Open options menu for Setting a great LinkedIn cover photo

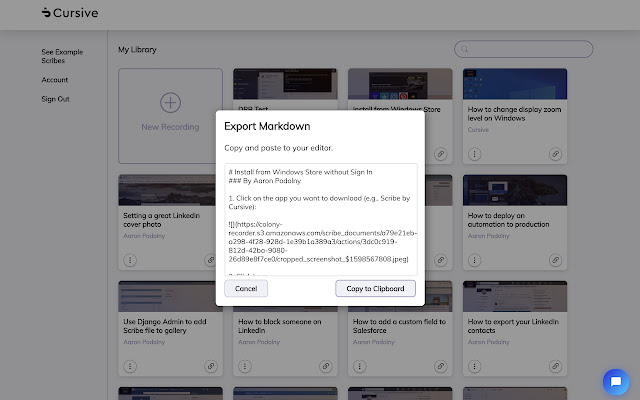click(x=130, y=260)
